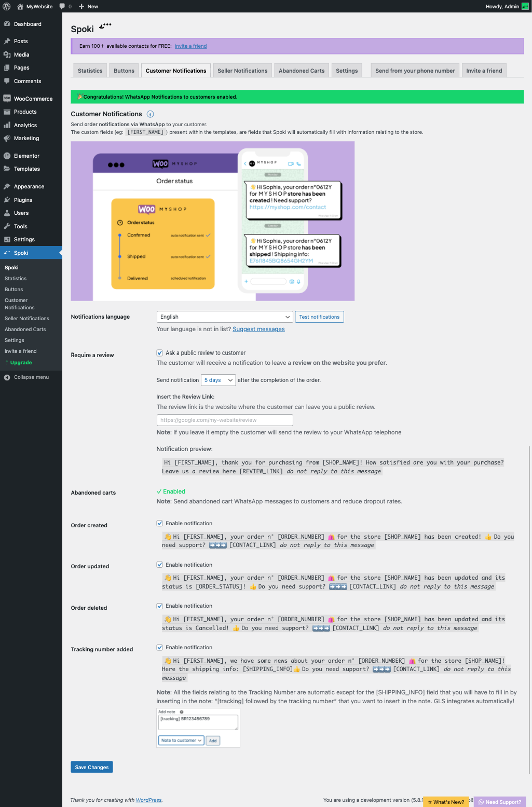Open Plugins sidebar icon
This screenshot has width=532, height=807.
7,200
